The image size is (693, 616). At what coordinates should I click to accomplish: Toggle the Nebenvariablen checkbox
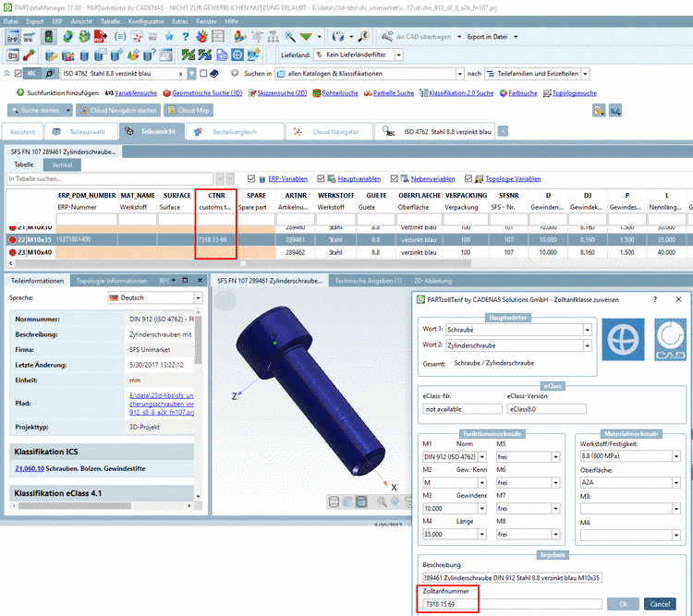pyautogui.click(x=395, y=178)
